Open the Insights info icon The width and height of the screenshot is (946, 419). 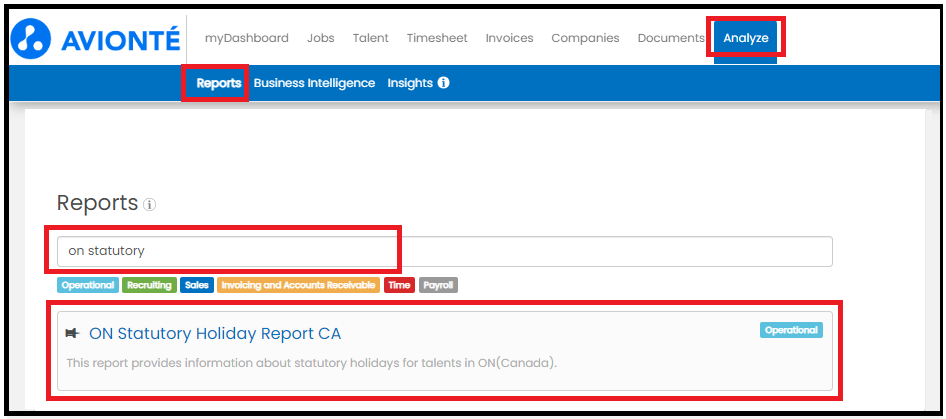443,83
